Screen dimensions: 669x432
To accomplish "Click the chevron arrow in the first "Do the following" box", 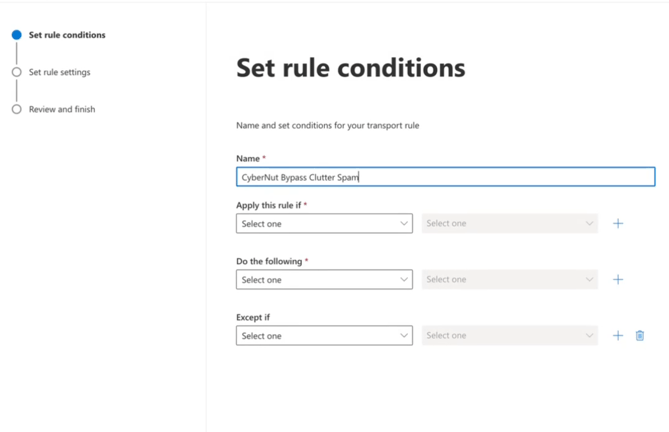I will coord(404,280).
